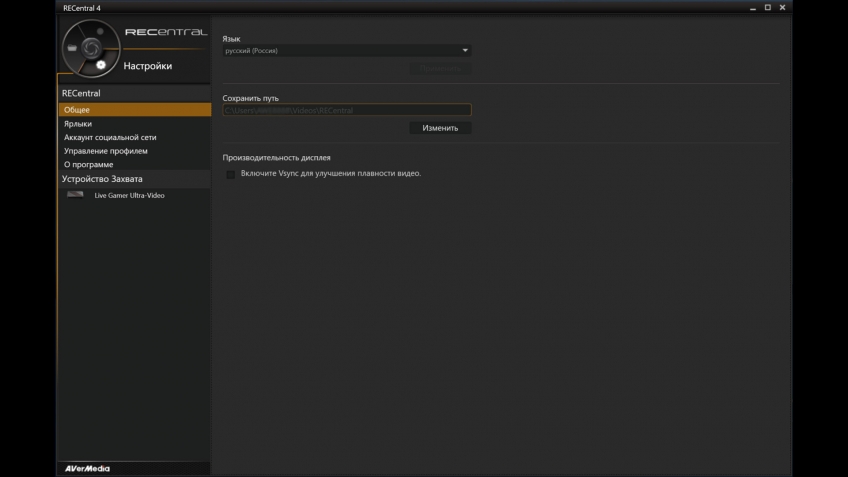The height and width of the screenshot is (477, 848).
Task: Click the Настройки heading text
Action: coord(148,66)
